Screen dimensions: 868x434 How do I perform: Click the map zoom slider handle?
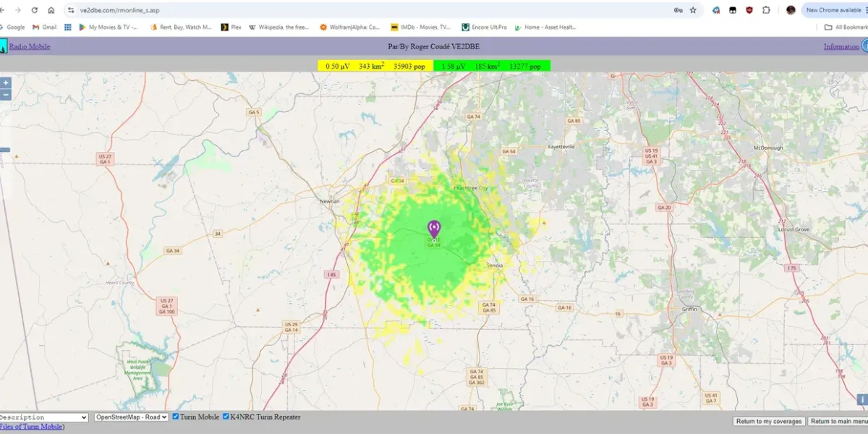(4, 150)
